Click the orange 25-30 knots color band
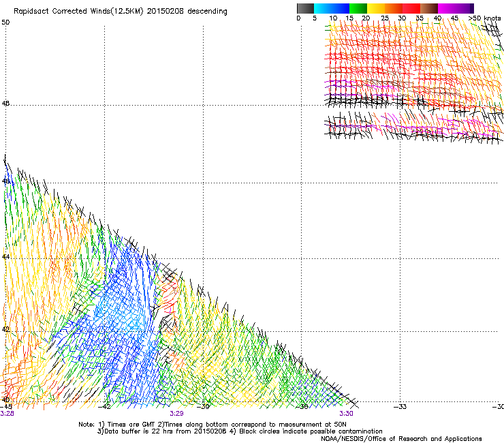504x443 pixels. coord(394,8)
